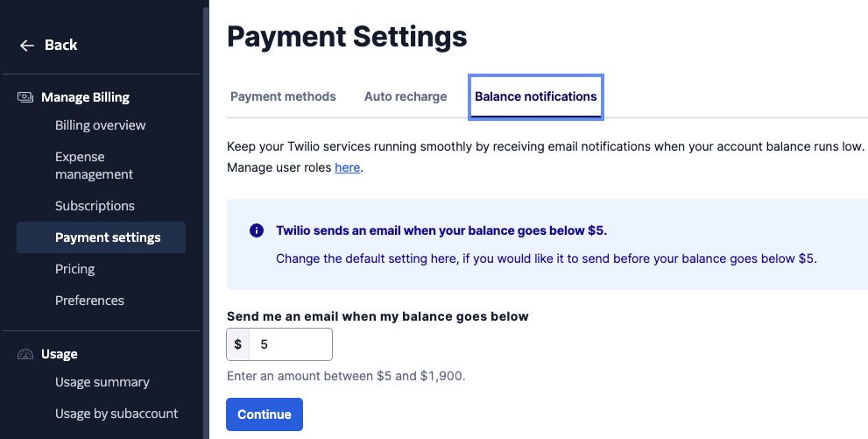Screen dimensions: 868x439
Task: Go to Expense management
Action: 94,166
